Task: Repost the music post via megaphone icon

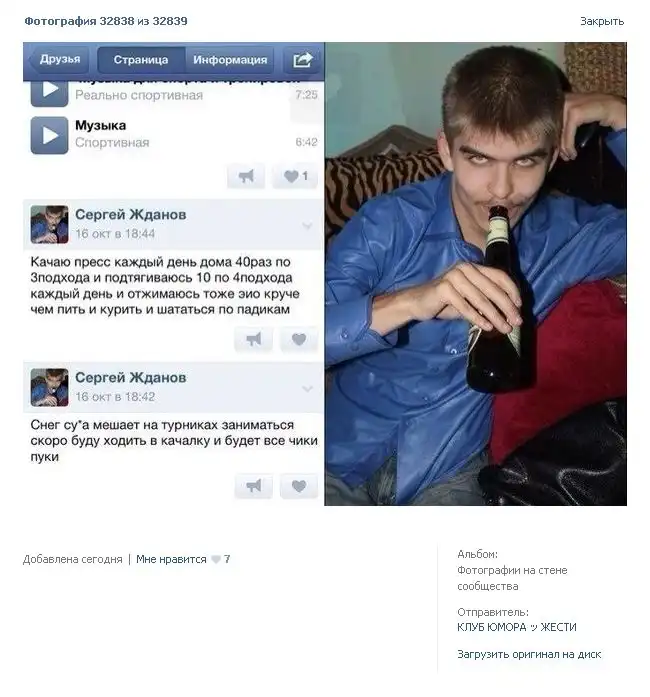Action: pyautogui.click(x=246, y=176)
